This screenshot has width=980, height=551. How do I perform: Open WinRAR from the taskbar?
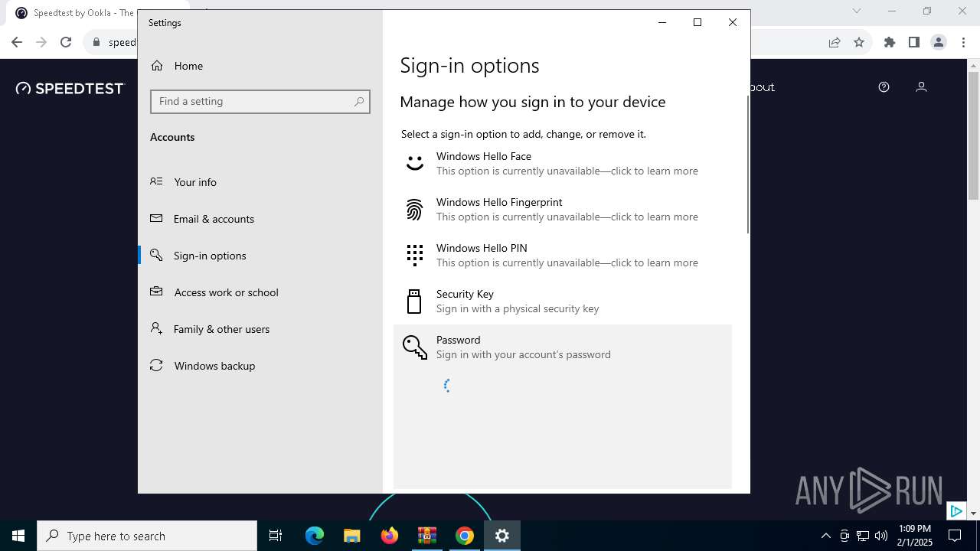pyautogui.click(x=427, y=536)
